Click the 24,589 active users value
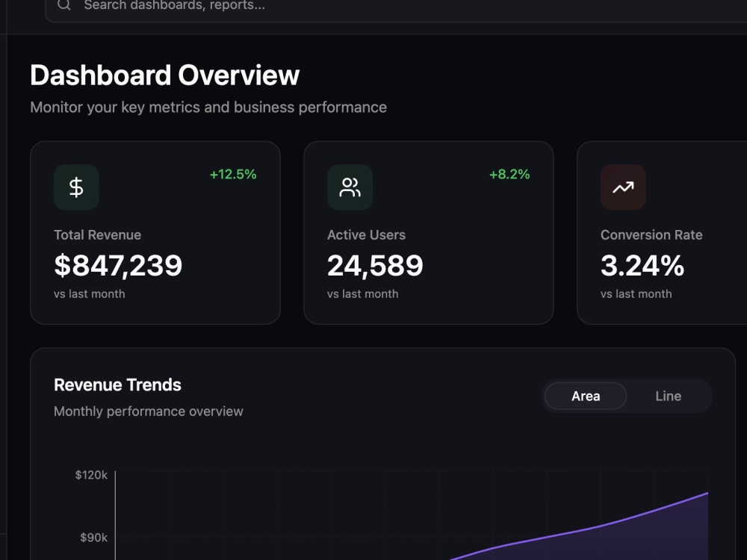 coord(375,265)
